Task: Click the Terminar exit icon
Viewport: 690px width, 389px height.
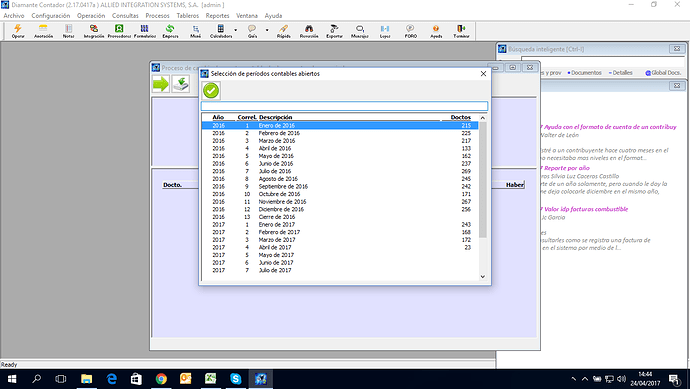Action: [461, 31]
